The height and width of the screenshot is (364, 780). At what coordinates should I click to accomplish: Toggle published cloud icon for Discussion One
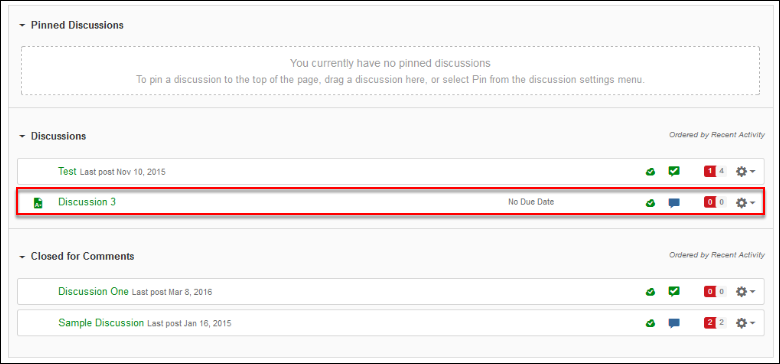click(x=650, y=292)
